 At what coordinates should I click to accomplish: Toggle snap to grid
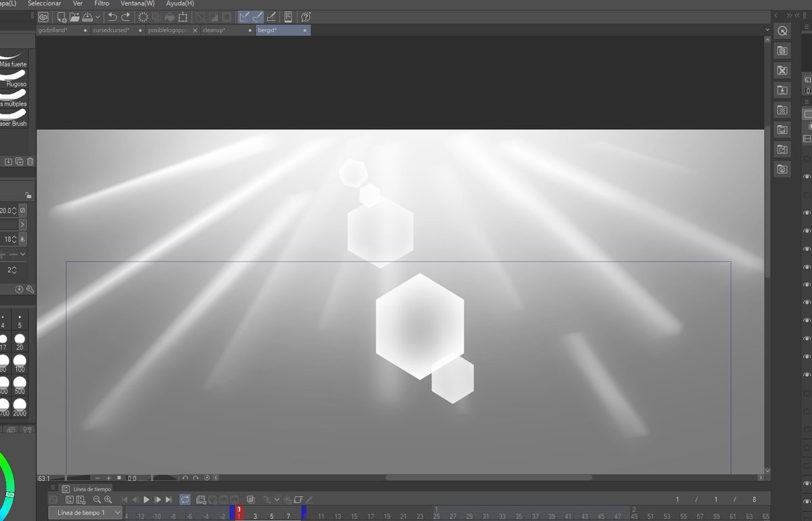pyautogui.click(x=271, y=17)
